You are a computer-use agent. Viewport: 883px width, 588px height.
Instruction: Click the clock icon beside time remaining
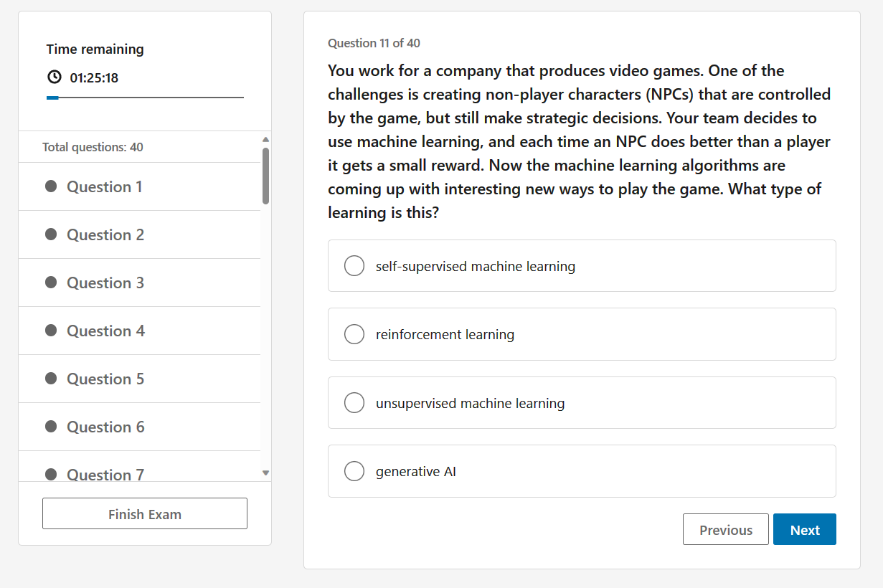click(x=55, y=77)
